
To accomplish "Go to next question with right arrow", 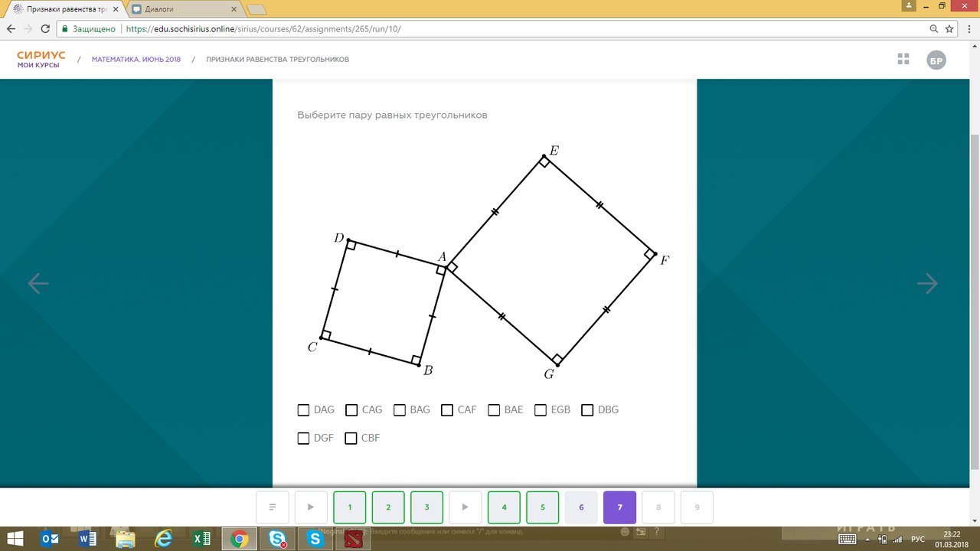I will (x=927, y=284).
